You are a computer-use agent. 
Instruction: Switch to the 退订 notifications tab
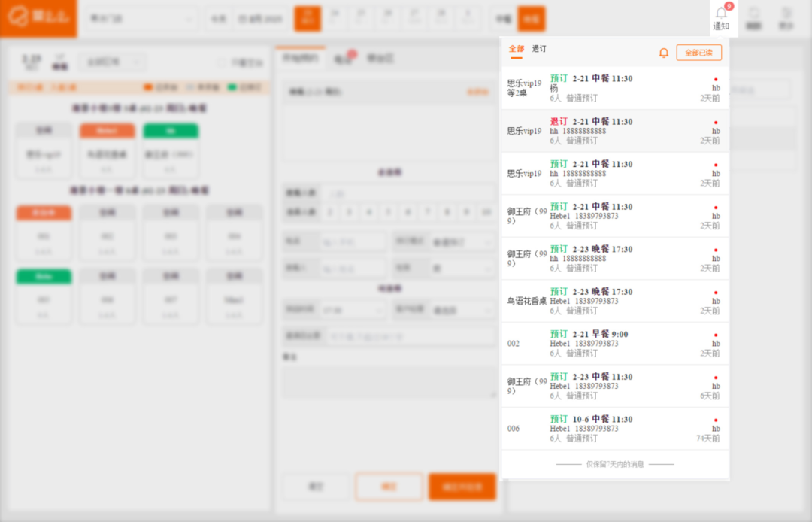[x=538, y=49]
